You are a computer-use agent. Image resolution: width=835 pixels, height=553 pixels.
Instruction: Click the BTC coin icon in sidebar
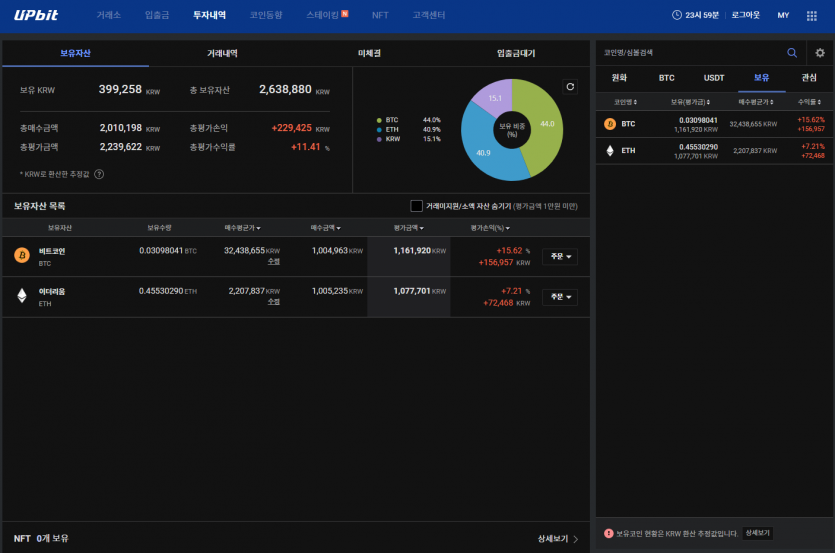(x=610, y=124)
